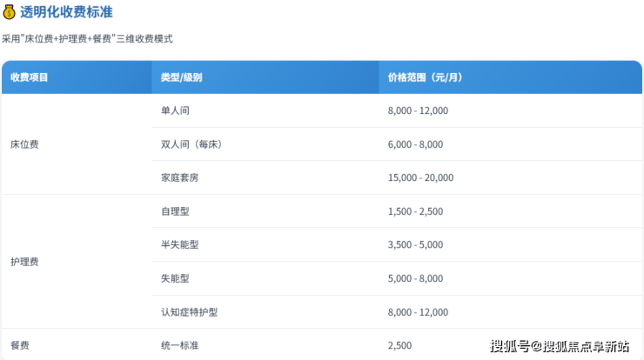Click the 搜狐号@搜狐焦点阜新站 watermark
This screenshot has height=360, width=644.
(560, 347)
